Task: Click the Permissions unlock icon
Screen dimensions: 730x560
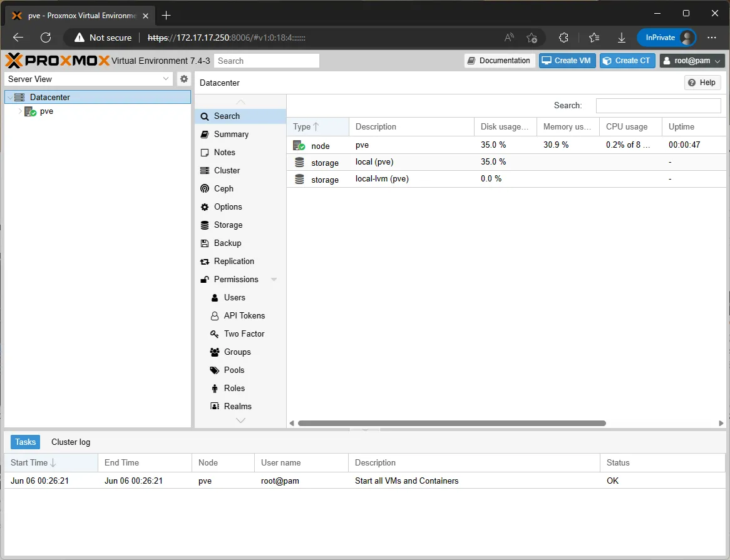Action: tap(204, 280)
